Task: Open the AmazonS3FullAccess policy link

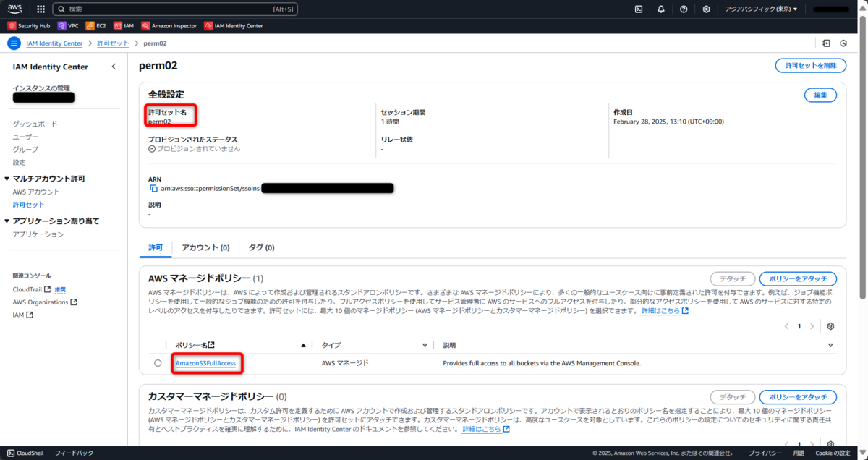Action: click(205, 363)
